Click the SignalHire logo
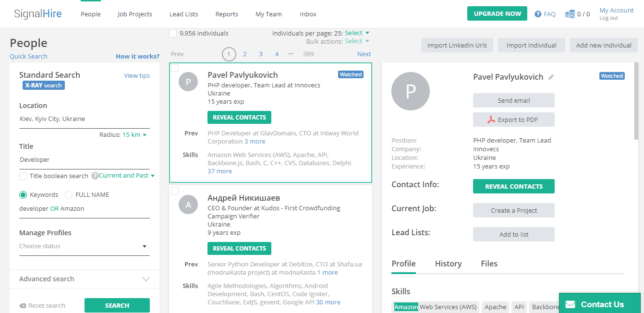The image size is (644, 313). click(x=37, y=14)
